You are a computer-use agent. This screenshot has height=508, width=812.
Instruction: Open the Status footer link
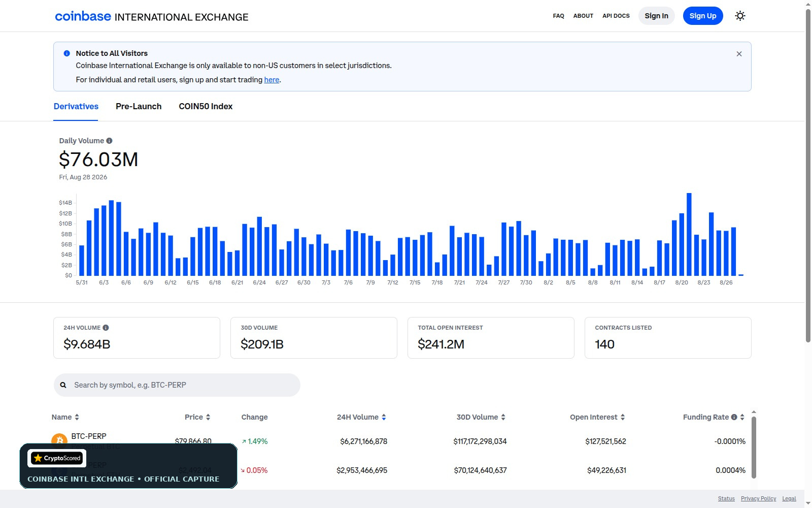coord(726,498)
